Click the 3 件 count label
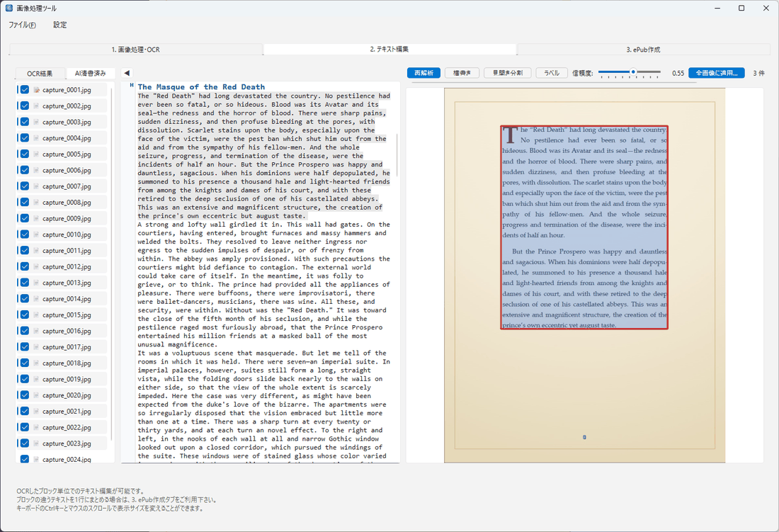 [758, 73]
